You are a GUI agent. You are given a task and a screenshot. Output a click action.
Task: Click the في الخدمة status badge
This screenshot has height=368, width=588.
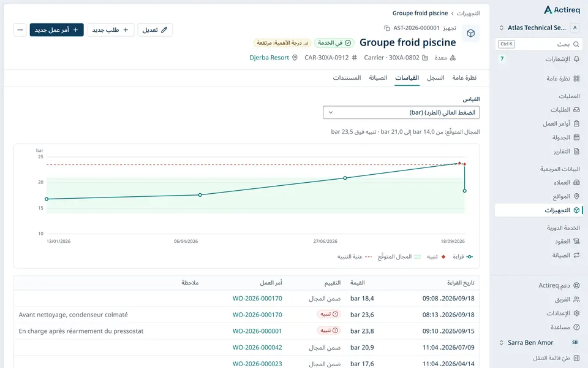334,43
